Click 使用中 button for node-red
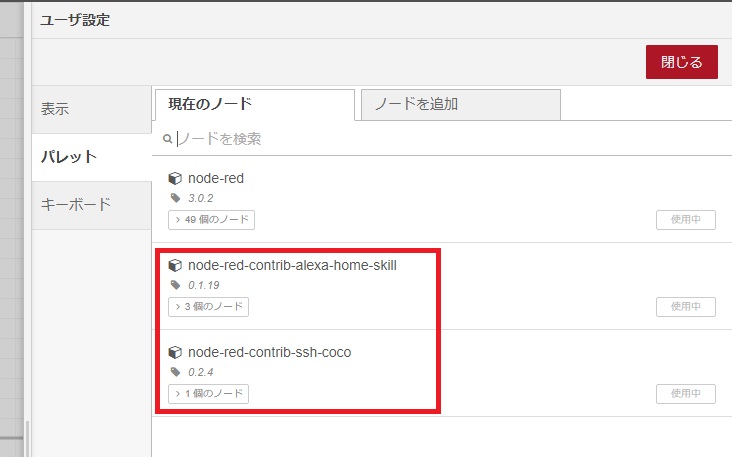The width and height of the screenshot is (732, 457). click(x=686, y=220)
